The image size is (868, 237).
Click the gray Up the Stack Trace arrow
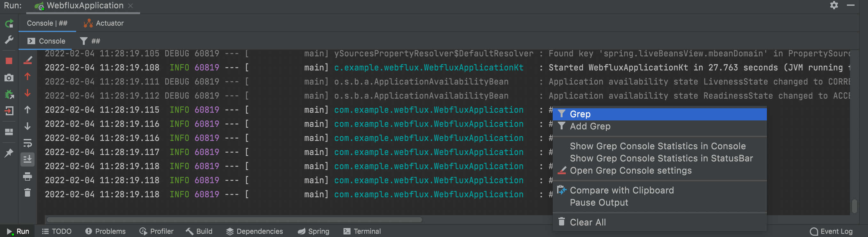(28, 110)
